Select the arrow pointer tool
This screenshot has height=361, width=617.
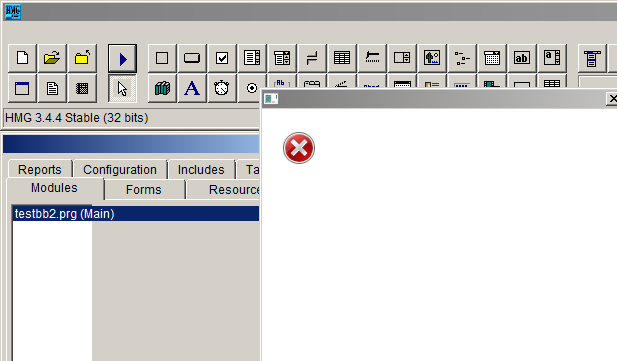point(122,88)
